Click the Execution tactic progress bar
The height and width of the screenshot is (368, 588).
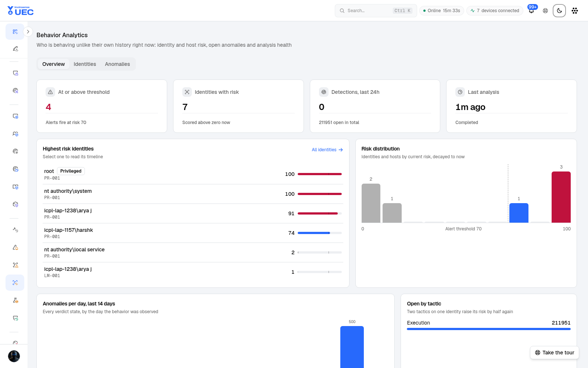[489, 329]
